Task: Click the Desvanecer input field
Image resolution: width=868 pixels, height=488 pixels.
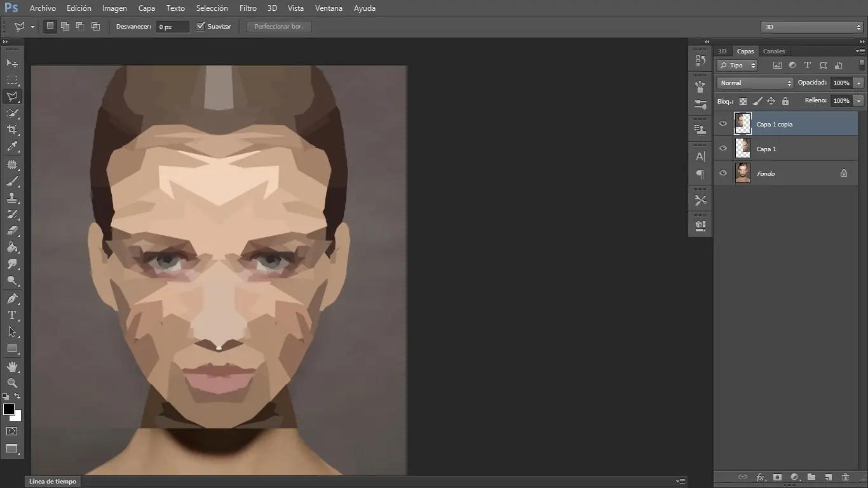Action: tap(173, 27)
